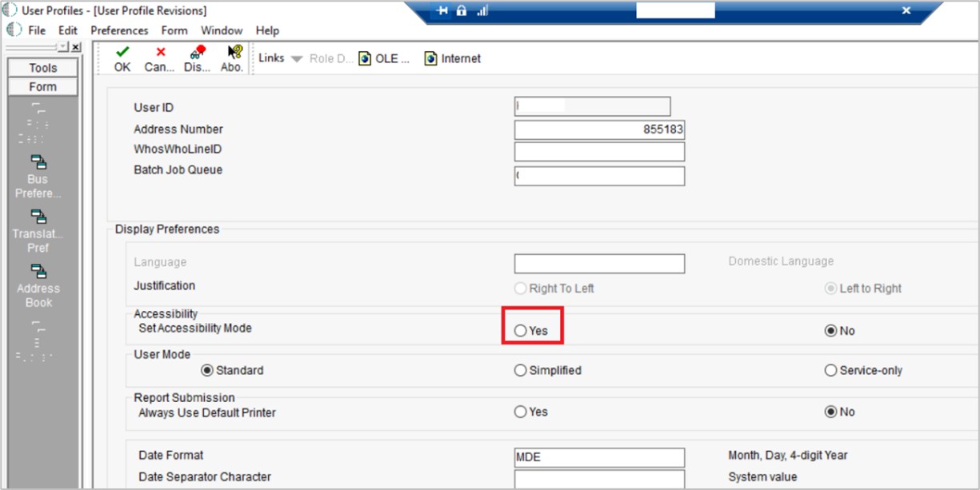The image size is (980, 490).
Task: Open the Window menu
Action: pos(222,30)
